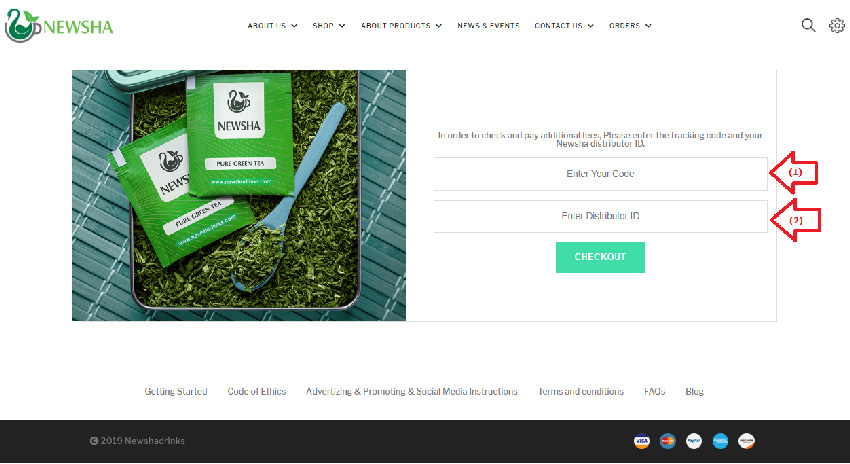
Task: Click the Discover payment icon
Action: 746,441
